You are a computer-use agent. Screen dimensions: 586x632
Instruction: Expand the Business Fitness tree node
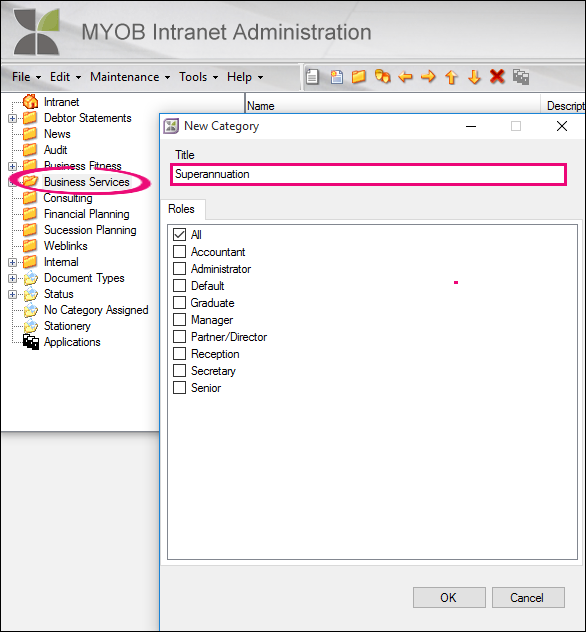(12, 166)
